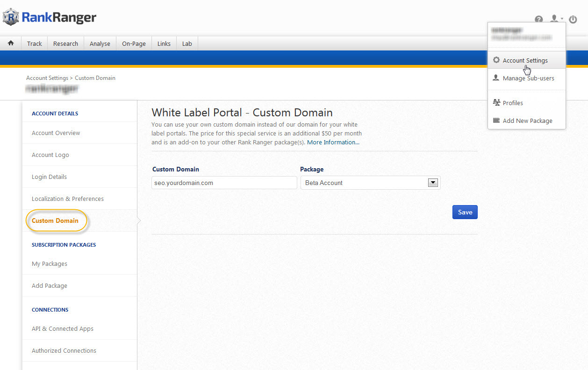Screen dimensions: 588x370
Task: Follow the More Information link
Action: [x=333, y=142]
